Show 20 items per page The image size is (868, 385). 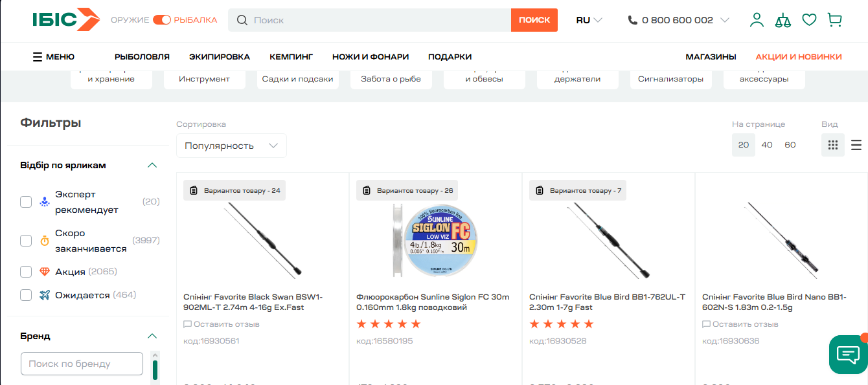[744, 145]
